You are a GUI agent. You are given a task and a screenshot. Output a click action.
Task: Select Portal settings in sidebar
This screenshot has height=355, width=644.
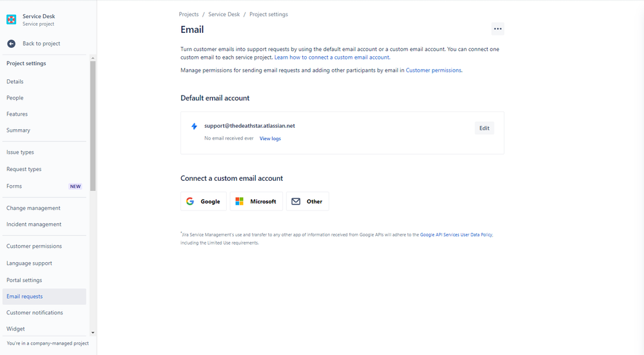coord(24,280)
